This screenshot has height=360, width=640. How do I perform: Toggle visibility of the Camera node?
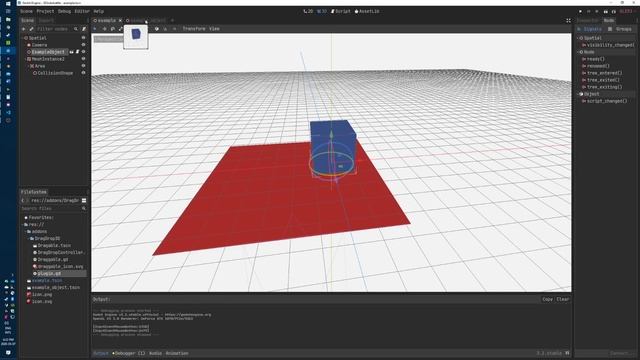(83, 45)
